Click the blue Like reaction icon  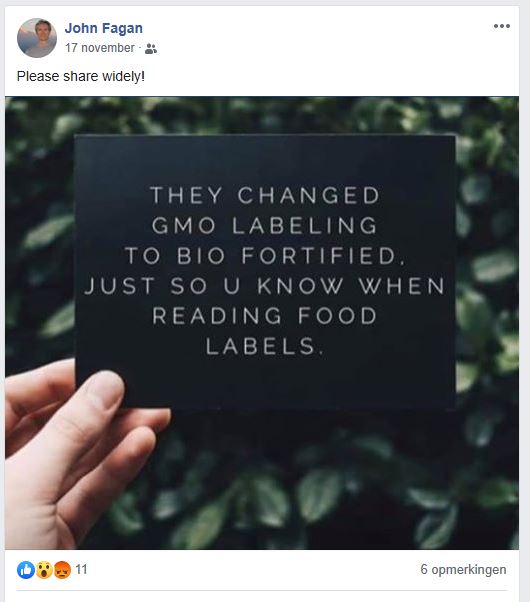coord(26,570)
